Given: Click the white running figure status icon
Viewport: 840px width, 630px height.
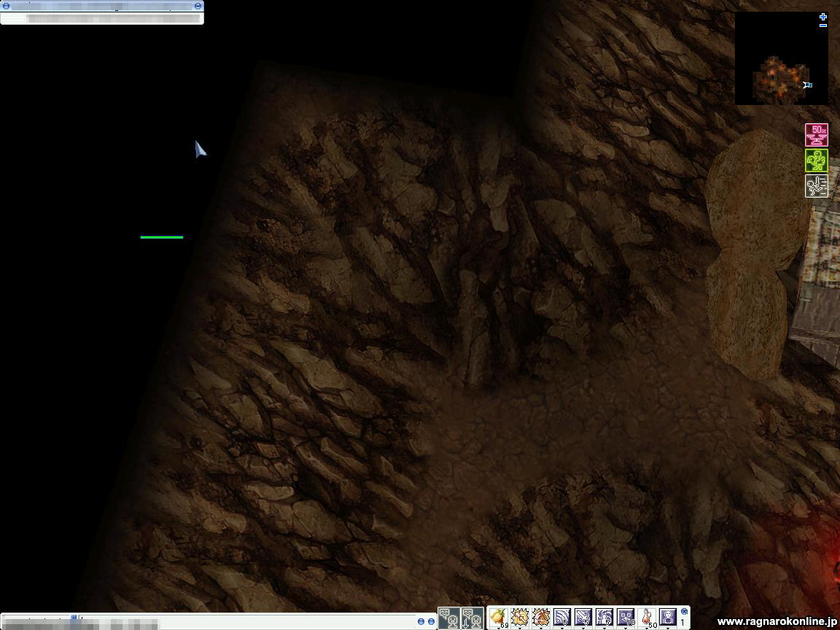Looking at the screenshot, I should 817,186.
